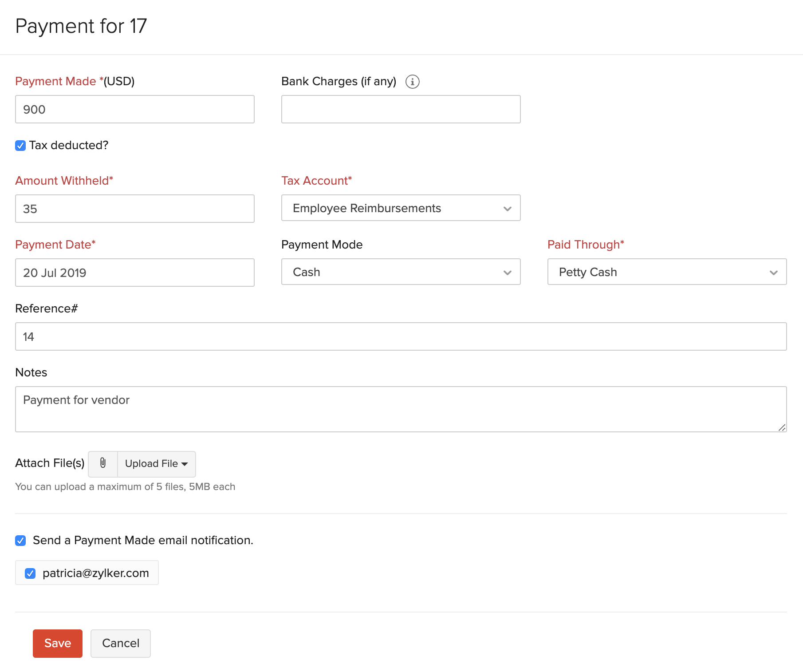Disable the Payment Made email notification
803x672 pixels.
point(20,540)
